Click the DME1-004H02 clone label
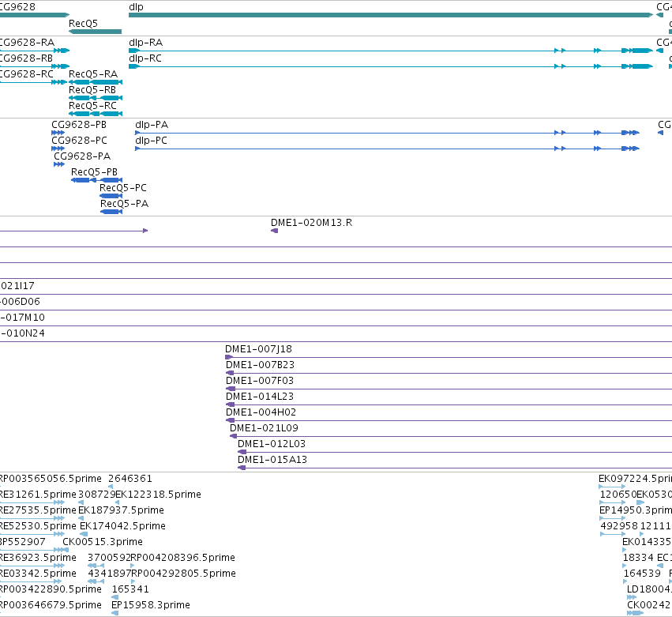This screenshot has height=617, width=672. point(261,412)
